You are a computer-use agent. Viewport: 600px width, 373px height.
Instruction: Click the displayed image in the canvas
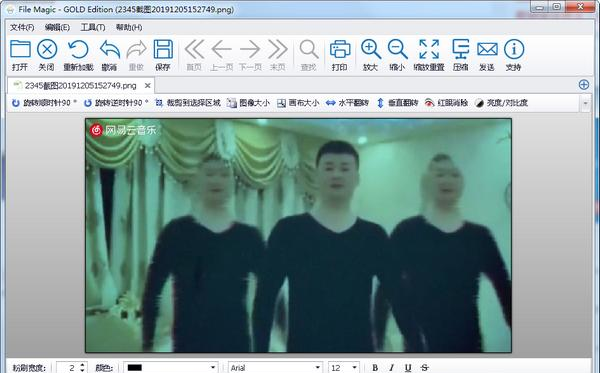pos(298,235)
